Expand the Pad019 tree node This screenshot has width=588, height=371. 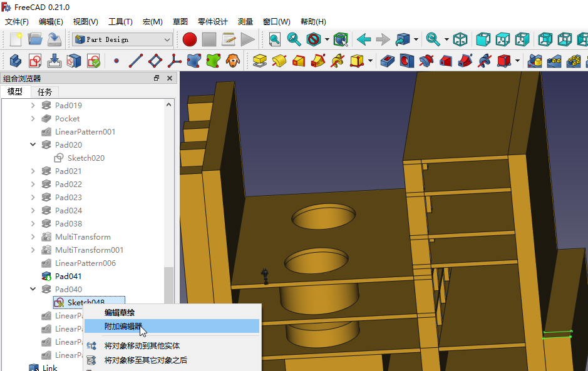click(x=33, y=105)
